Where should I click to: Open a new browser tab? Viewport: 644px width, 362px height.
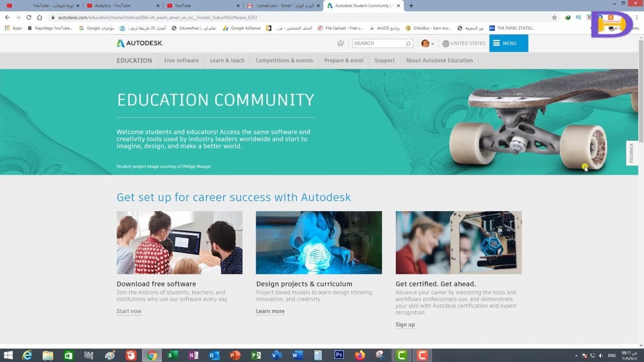tap(411, 6)
